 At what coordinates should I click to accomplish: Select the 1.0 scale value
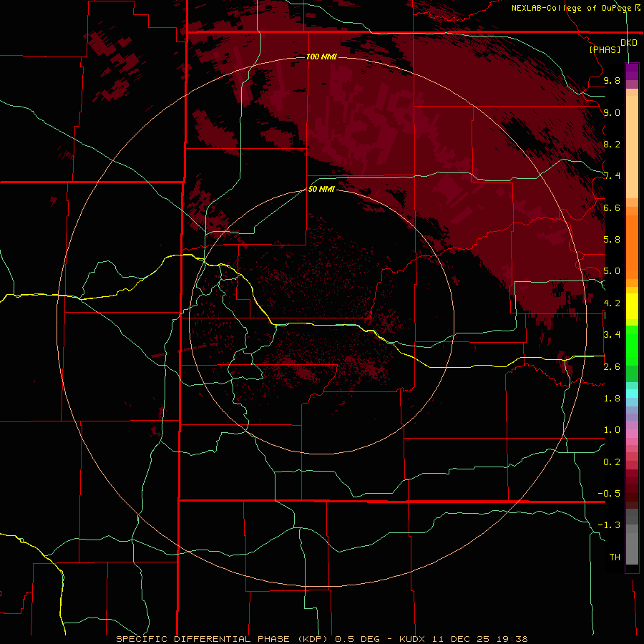[612, 430]
